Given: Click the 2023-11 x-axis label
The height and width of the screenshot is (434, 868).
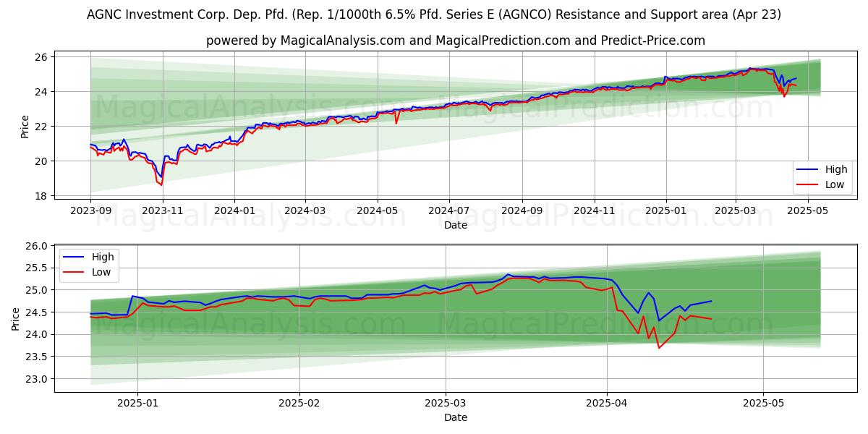Looking at the screenshot, I should click(x=163, y=210).
